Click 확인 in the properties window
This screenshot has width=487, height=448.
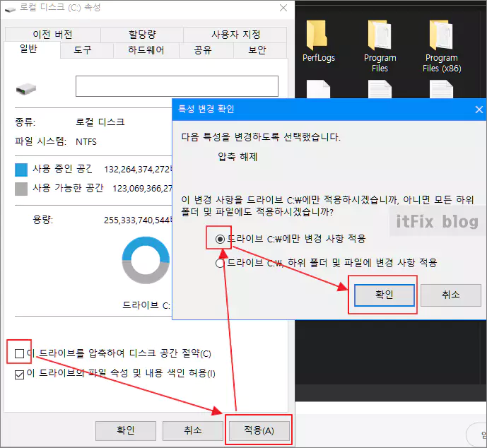click(126, 430)
